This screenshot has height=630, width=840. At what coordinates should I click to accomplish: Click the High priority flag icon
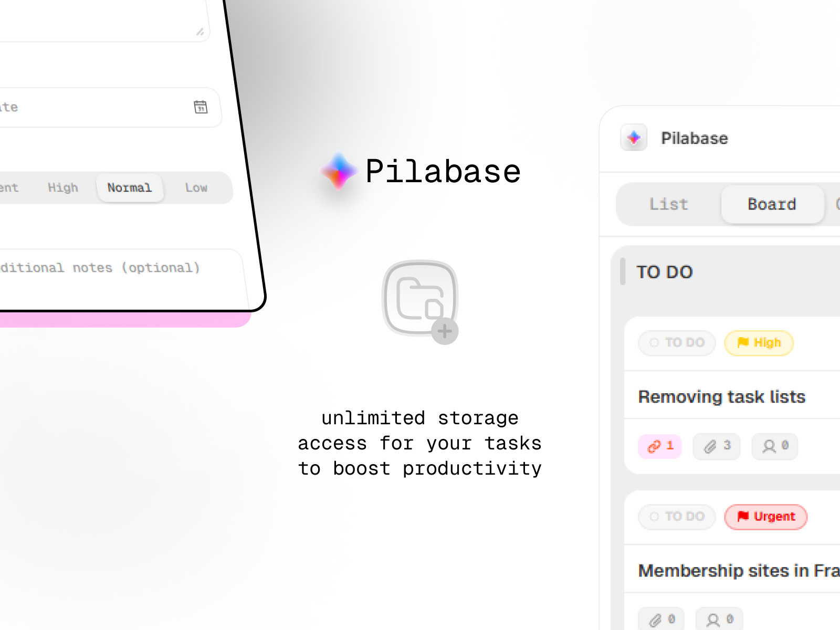743,343
